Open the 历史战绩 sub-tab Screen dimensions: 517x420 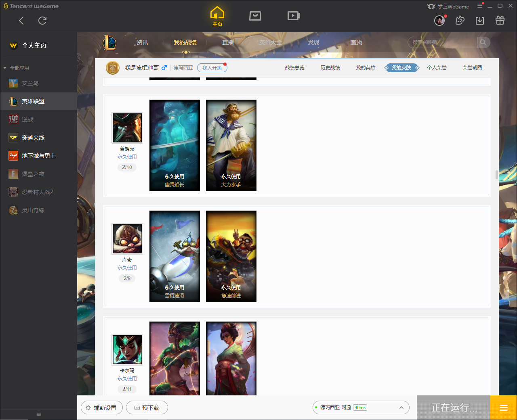click(x=330, y=68)
